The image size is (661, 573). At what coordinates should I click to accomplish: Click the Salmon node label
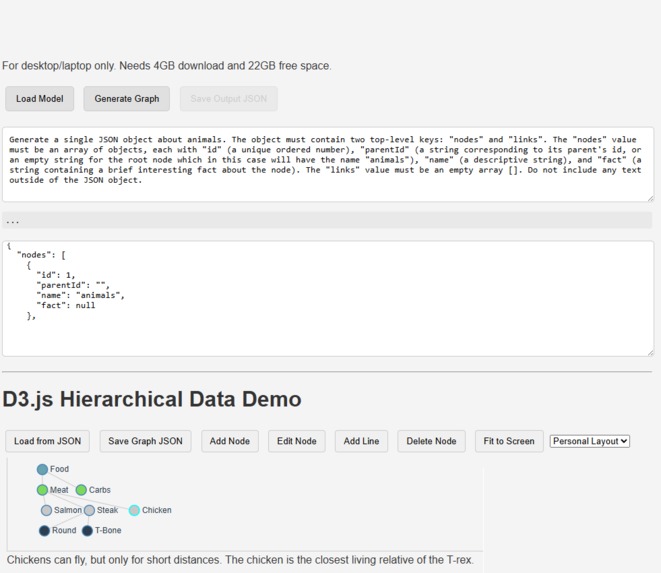coord(68,510)
